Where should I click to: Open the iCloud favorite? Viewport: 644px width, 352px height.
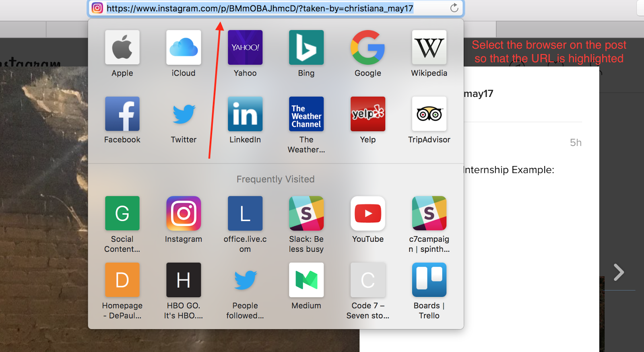[184, 47]
